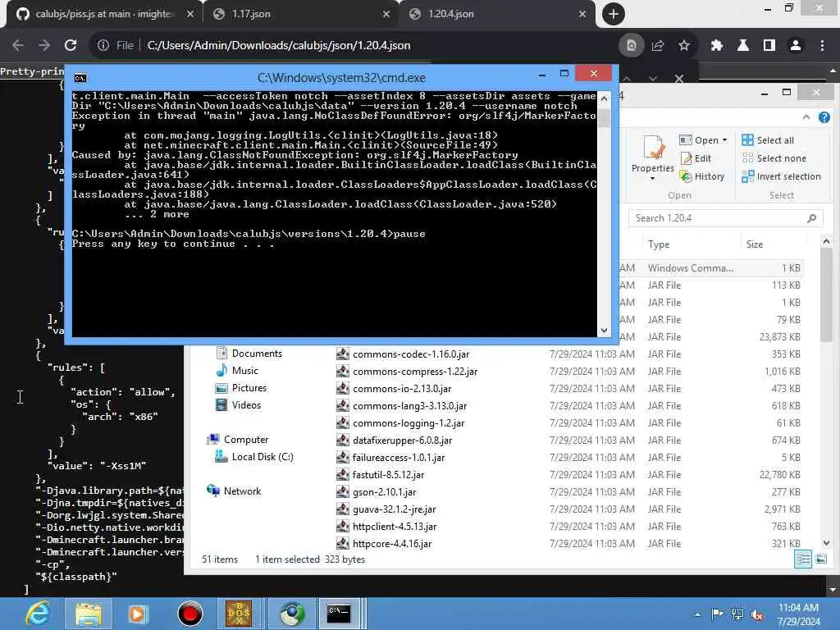Screen dimensions: 840x630
Task: Click the flask labs icon in toolbar
Action: (x=743, y=46)
